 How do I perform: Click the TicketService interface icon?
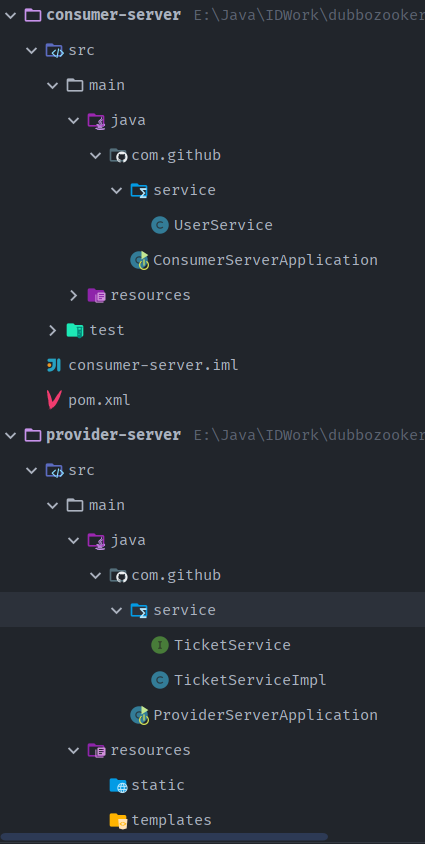point(160,645)
